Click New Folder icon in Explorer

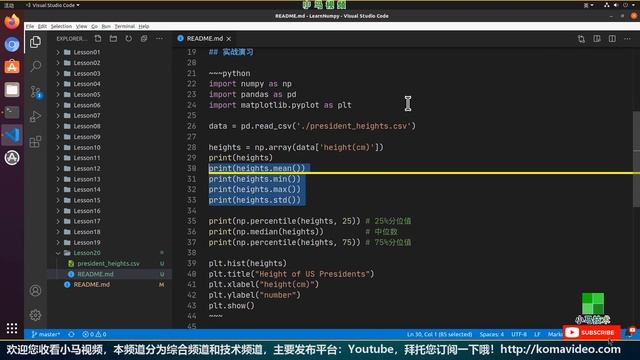pyautogui.click(x=113, y=38)
